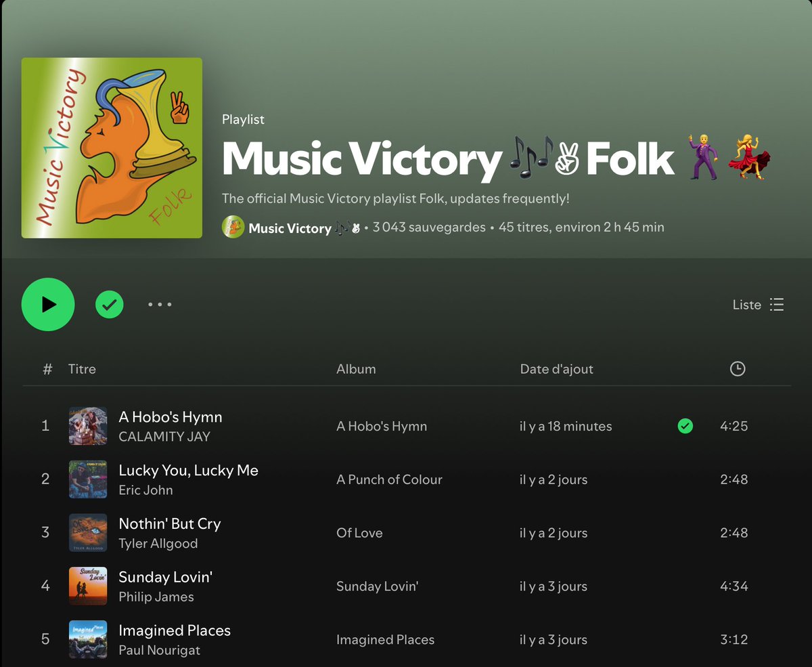Click track number 4

45,586
